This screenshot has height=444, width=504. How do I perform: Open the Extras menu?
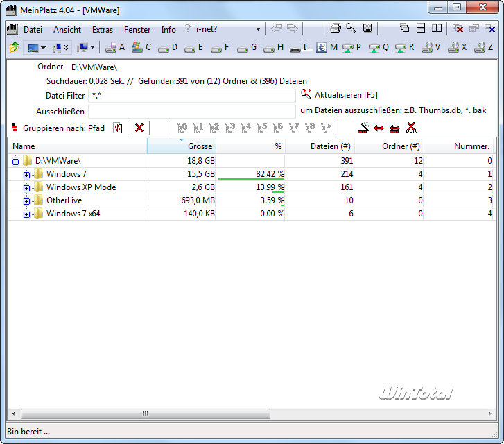click(x=103, y=30)
